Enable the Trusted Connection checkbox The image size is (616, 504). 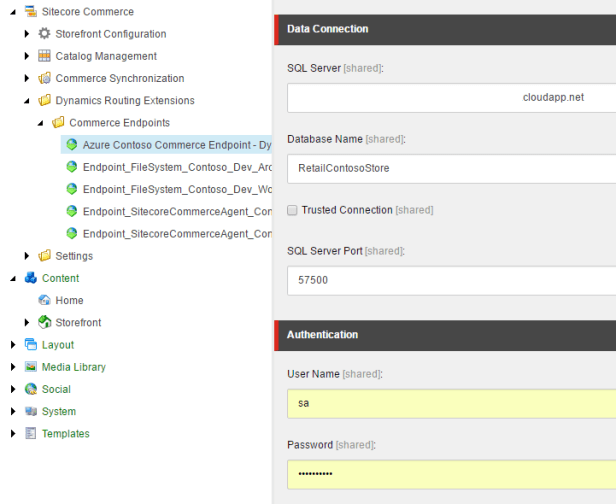[x=292, y=210]
